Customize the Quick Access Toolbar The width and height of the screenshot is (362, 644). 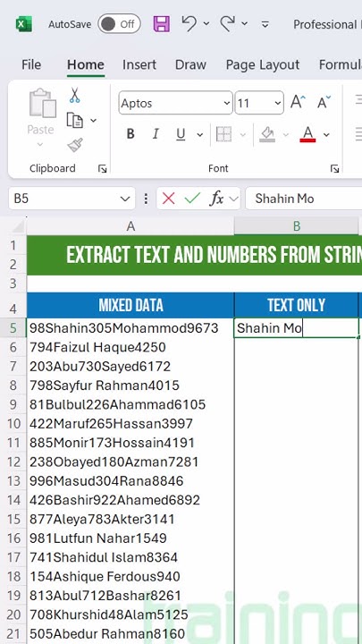pos(265,25)
